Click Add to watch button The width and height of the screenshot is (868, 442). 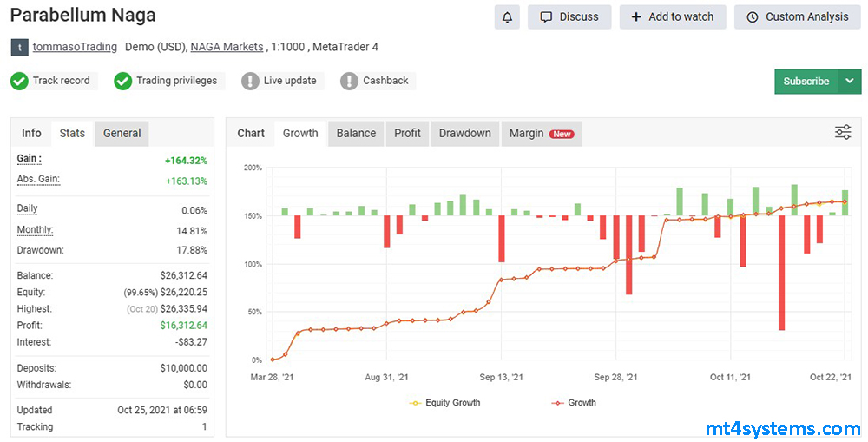point(672,16)
